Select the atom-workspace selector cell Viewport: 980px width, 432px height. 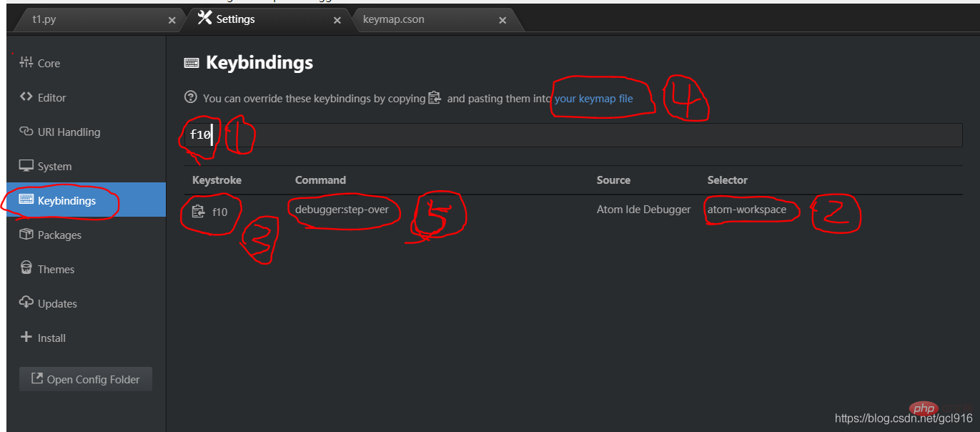(x=747, y=210)
